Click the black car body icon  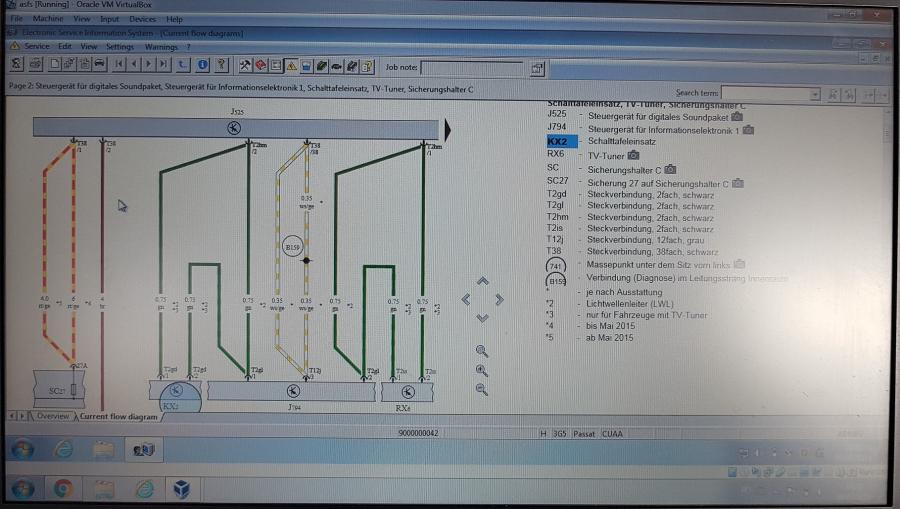click(336, 67)
